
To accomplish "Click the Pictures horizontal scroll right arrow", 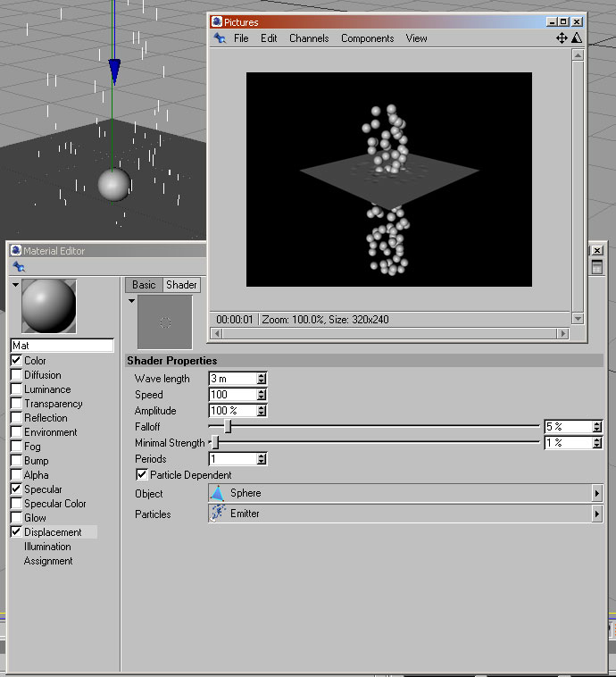I will (x=562, y=333).
